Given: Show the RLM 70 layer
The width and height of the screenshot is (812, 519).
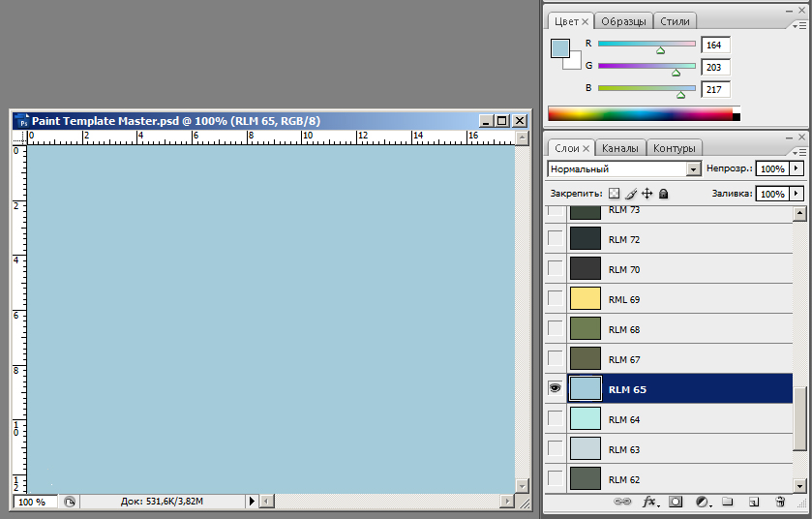Looking at the screenshot, I should [x=556, y=268].
